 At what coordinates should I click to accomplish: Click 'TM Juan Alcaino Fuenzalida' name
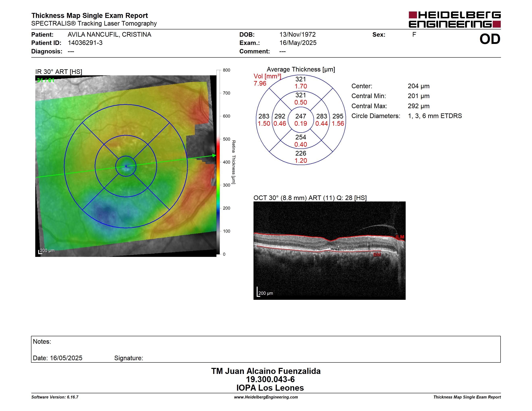click(266, 371)
